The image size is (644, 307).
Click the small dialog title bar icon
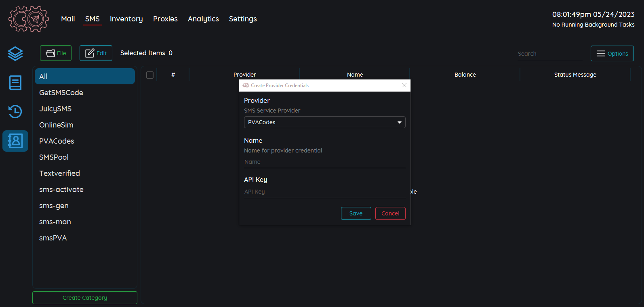pos(246,86)
